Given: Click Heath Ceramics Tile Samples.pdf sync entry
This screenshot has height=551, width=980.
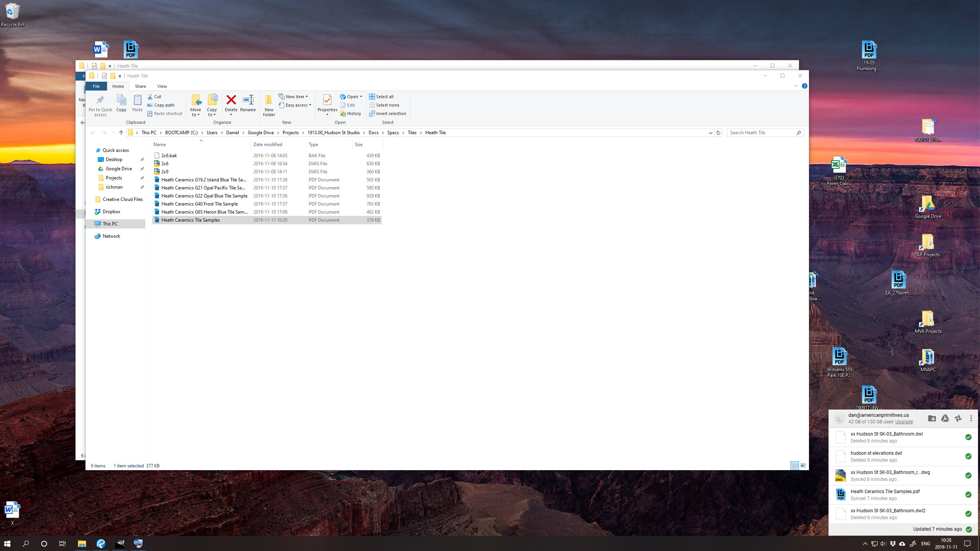Looking at the screenshot, I should 903,495.
